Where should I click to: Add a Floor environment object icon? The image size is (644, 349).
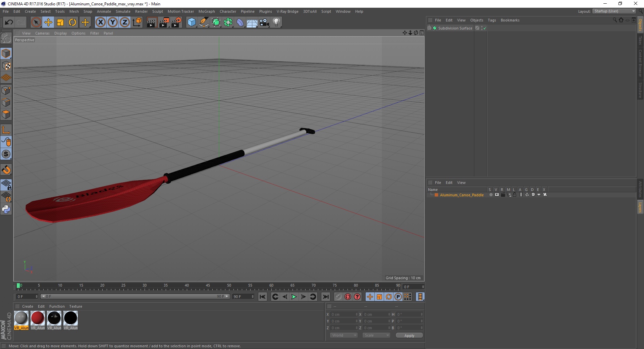point(252,22)
